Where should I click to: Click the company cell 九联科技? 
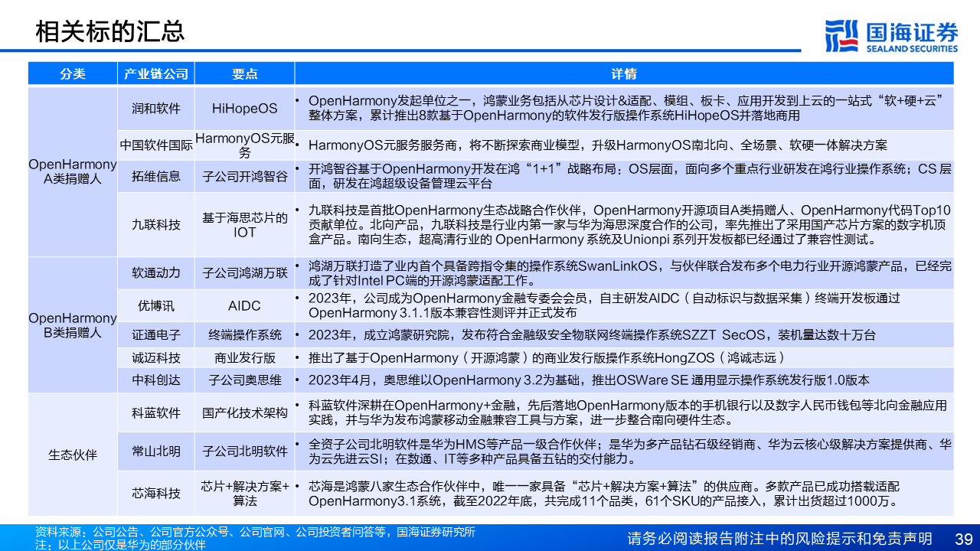156,224
